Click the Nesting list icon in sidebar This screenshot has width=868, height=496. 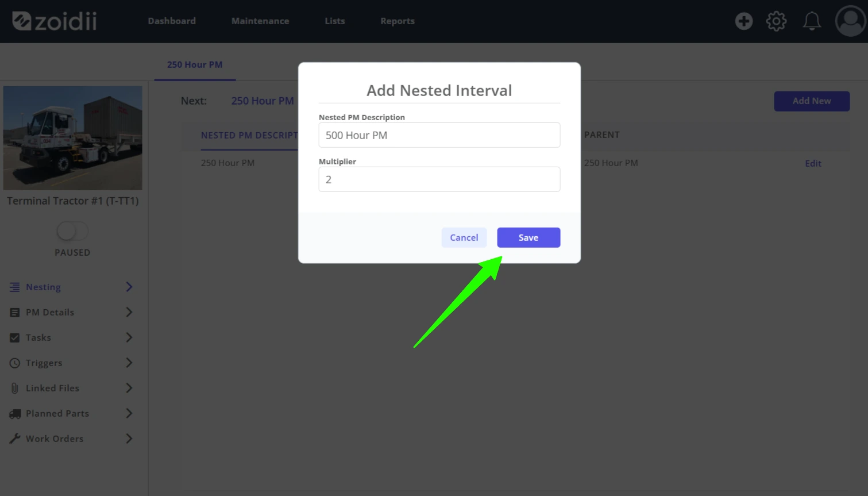[14, 287]
